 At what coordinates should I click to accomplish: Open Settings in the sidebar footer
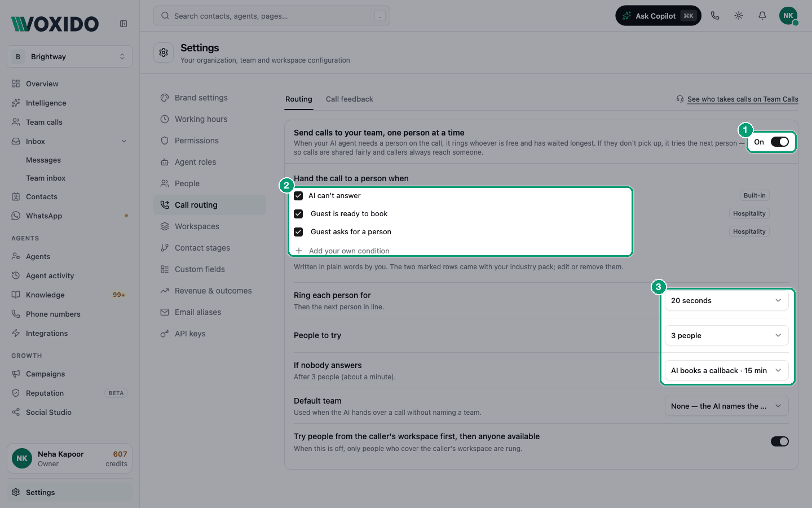[x=69, y=492]
